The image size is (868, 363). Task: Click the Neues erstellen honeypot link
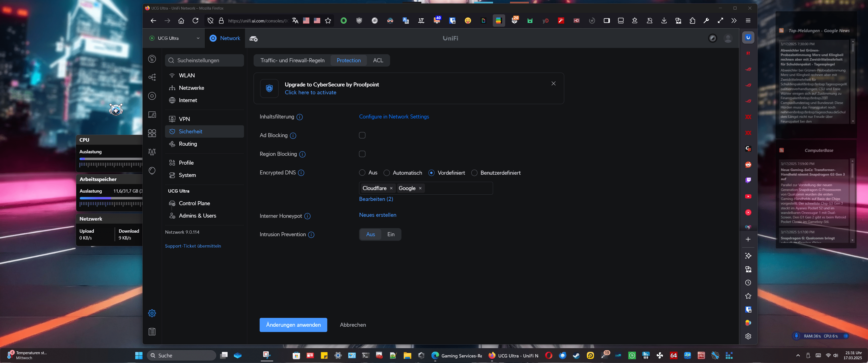[377, 215]
